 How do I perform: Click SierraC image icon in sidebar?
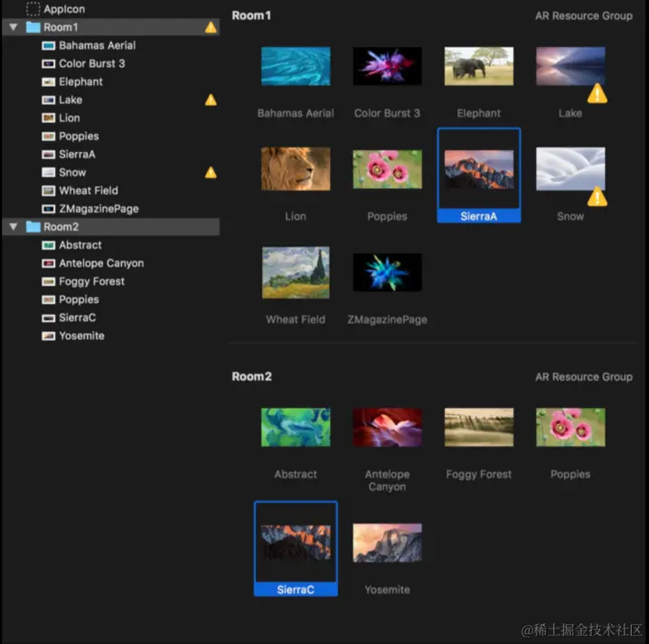point(49,317)
